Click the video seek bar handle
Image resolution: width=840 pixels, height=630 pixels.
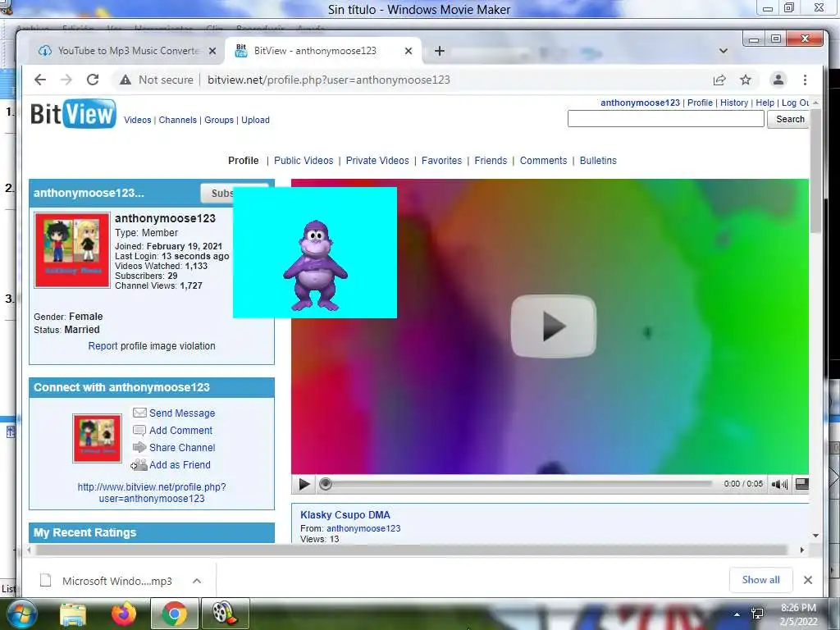[325, 484]
